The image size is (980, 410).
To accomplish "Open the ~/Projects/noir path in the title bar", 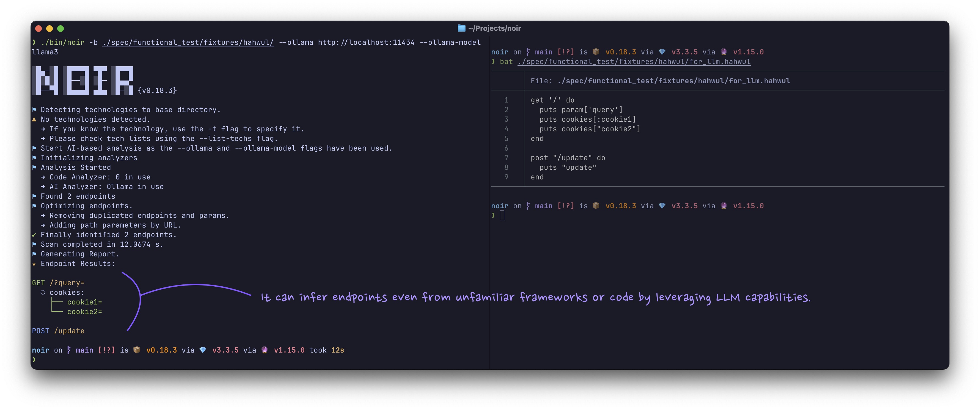I will pyautogui.click(x=495, y=28).
